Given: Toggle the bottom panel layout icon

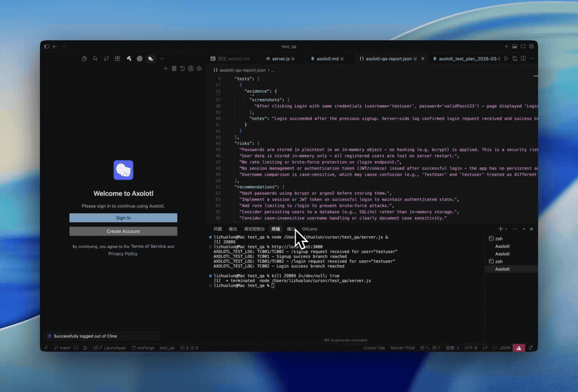Looking at the screenshot, I should [515, 46].
